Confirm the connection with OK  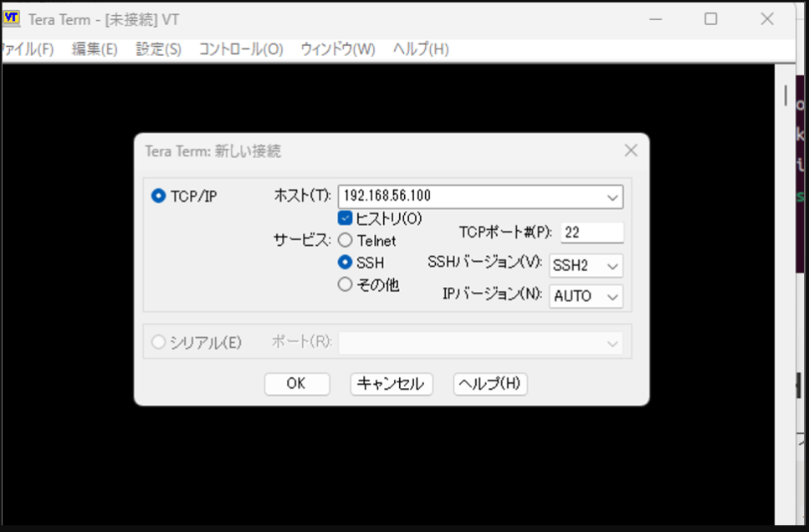[297, 384]
